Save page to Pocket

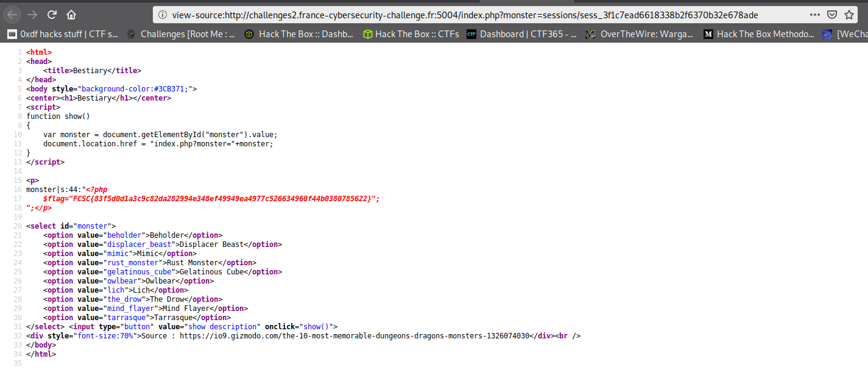coord(833,14)
